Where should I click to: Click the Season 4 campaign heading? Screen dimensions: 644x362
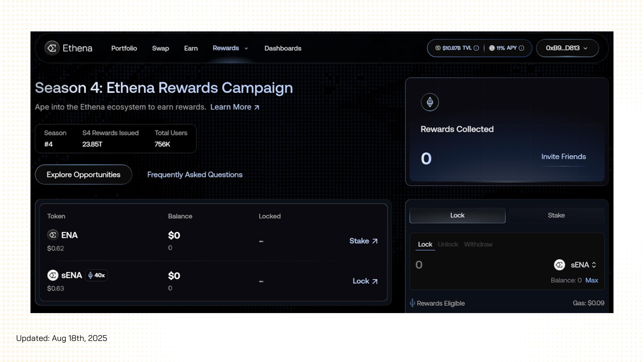click(x=164, y=88)
